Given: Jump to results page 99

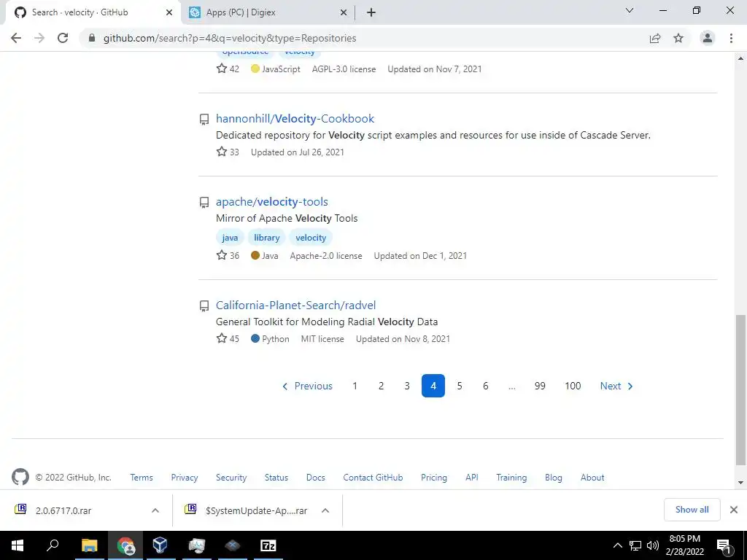Looking at the screenshot, I should (540, 386).
